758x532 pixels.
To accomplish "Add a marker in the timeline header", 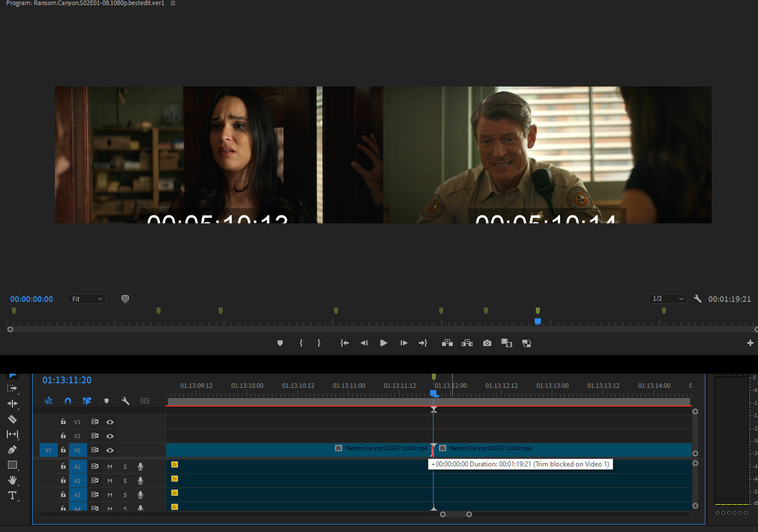I will point(106,401).
